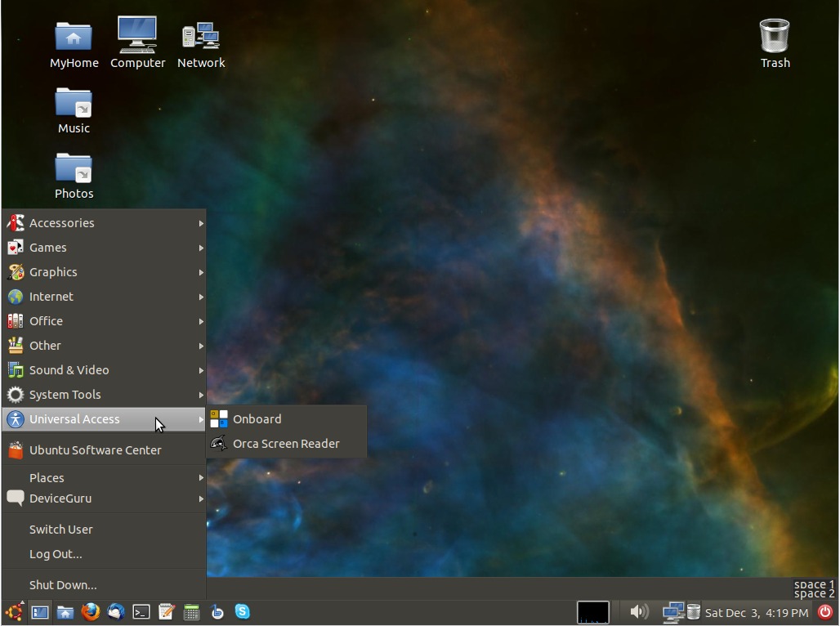Viewport: 840px width, 626px height.
Task: Expand the Sound & Video submenu arrow
Action: pos(201,370)
